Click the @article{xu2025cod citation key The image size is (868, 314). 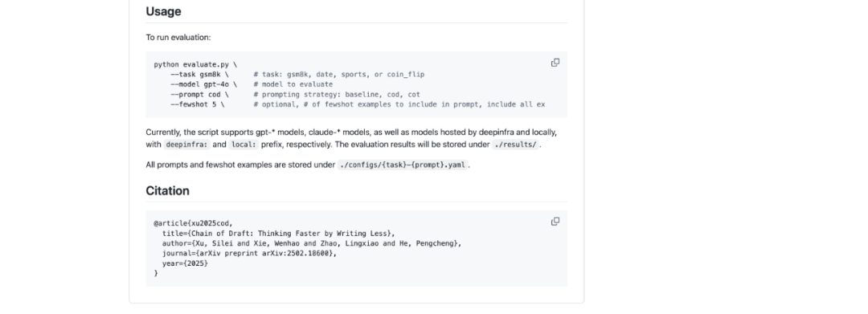coord(193,224)
